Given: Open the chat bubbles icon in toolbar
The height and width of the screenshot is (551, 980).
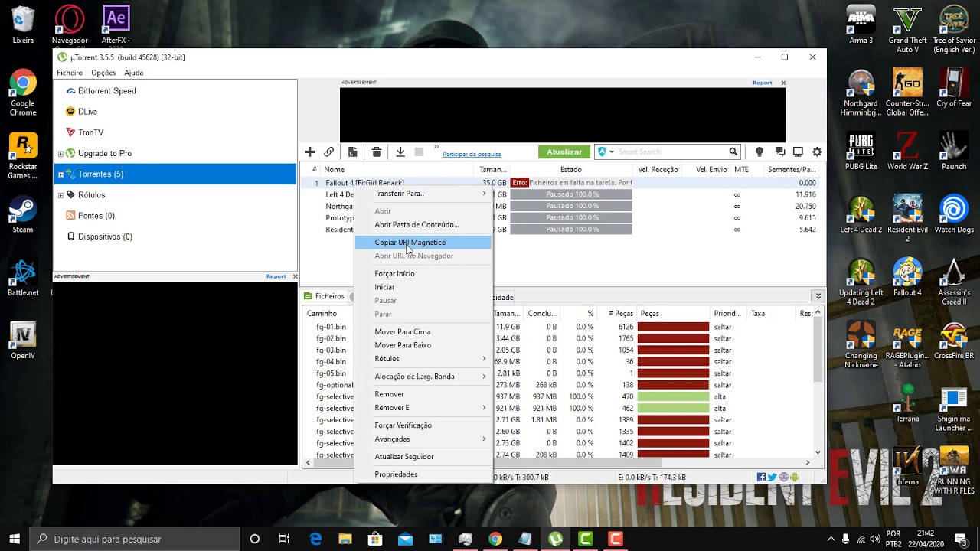Looking at the screenshot, I should (x=779, y=152).
